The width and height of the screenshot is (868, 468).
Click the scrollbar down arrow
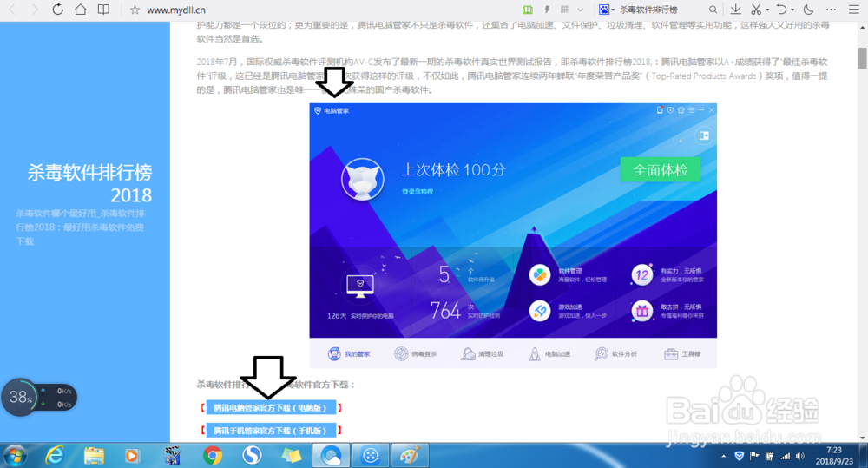863,438
